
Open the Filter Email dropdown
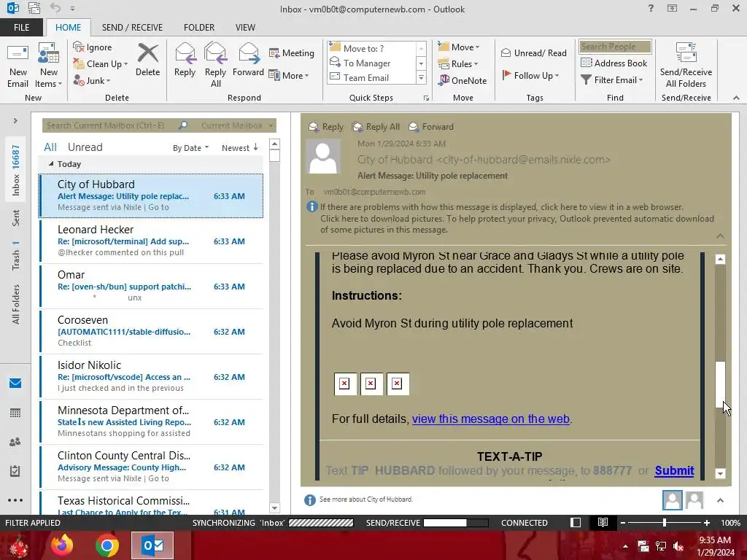[612, 80]
